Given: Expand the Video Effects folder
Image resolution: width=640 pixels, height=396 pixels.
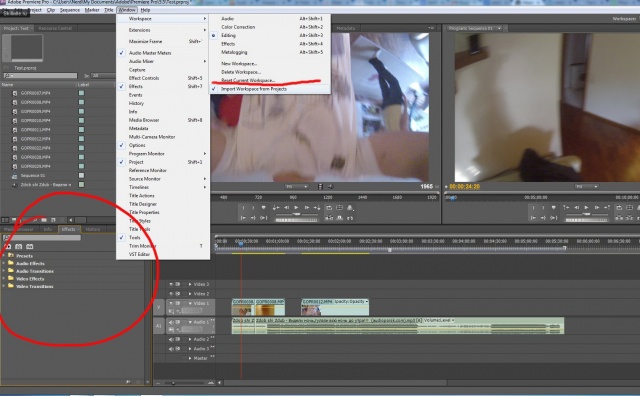Looking at the screenshot, I should [4, 279].
